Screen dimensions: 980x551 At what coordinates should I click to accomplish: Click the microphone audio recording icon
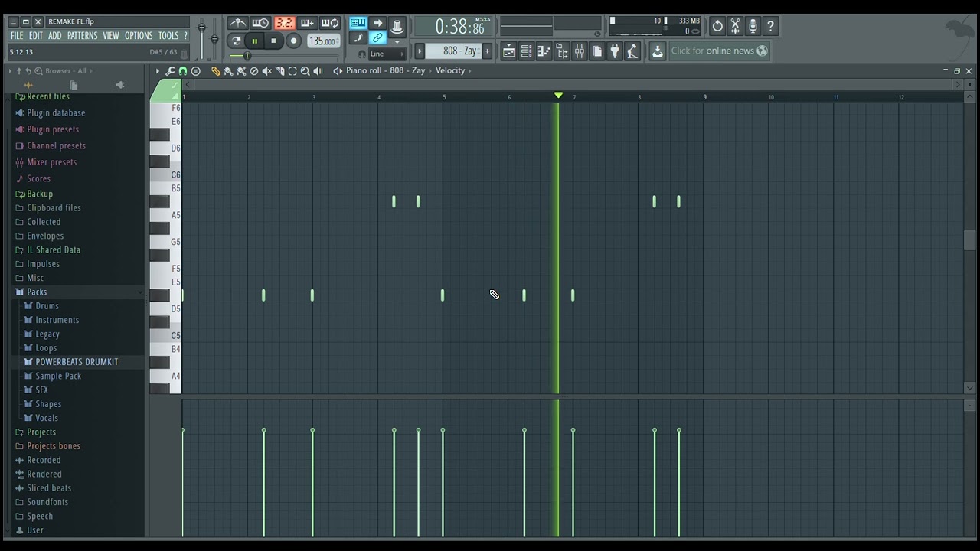[753, 26]
